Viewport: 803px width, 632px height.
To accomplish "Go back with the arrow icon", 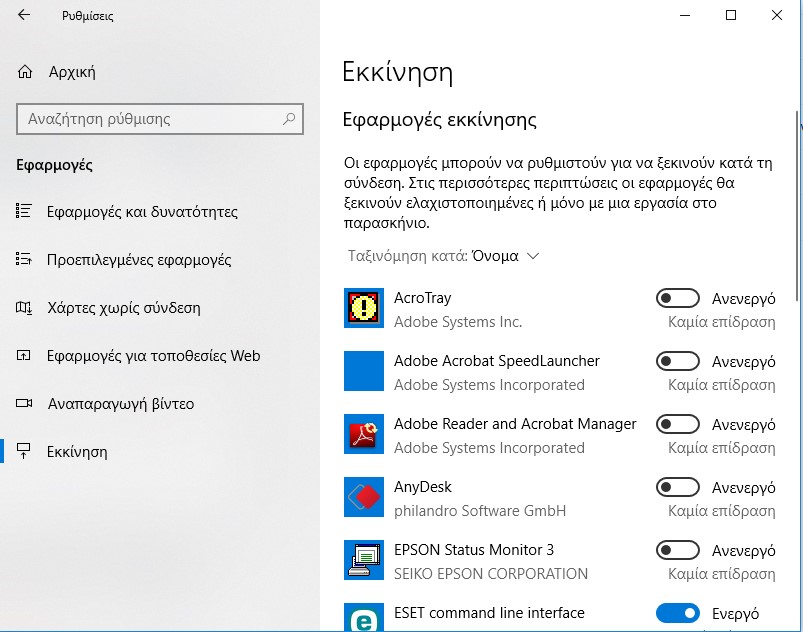I will [24, 15].
